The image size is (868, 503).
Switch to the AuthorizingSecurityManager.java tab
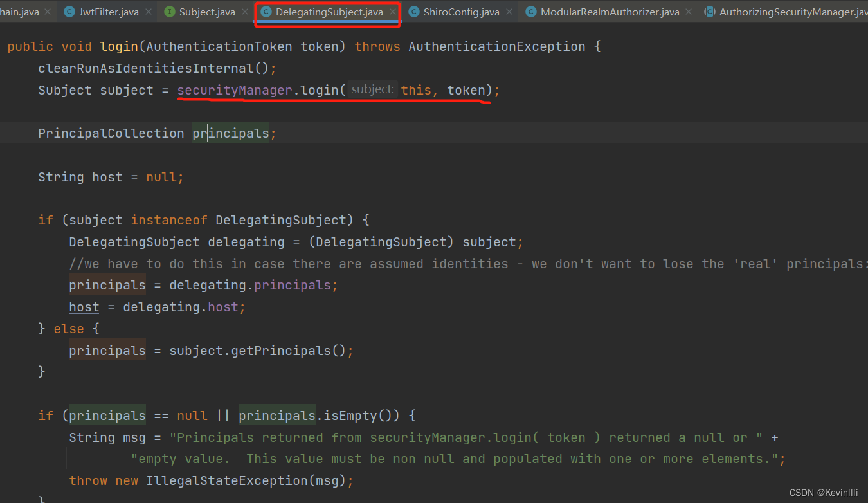tap(793, 12)
